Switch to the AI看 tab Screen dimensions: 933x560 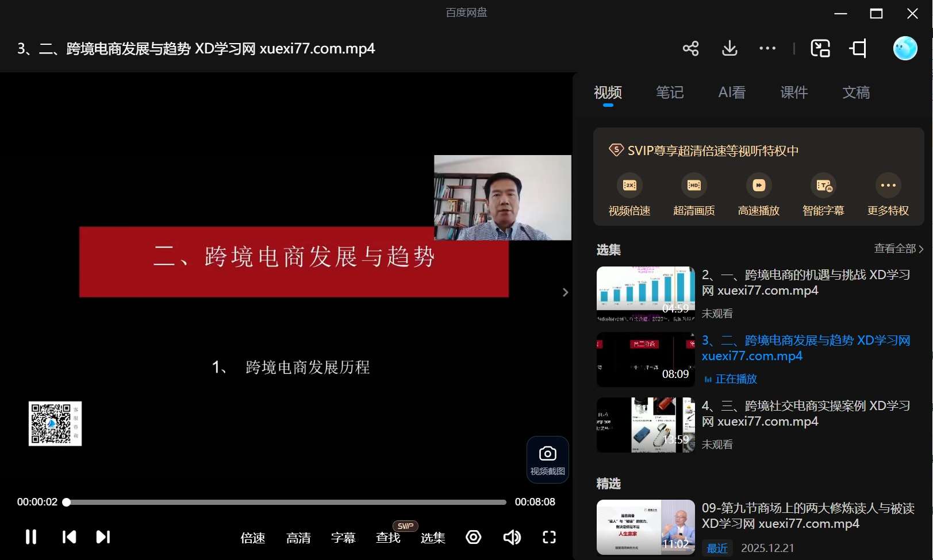click(x=732, y=92)
